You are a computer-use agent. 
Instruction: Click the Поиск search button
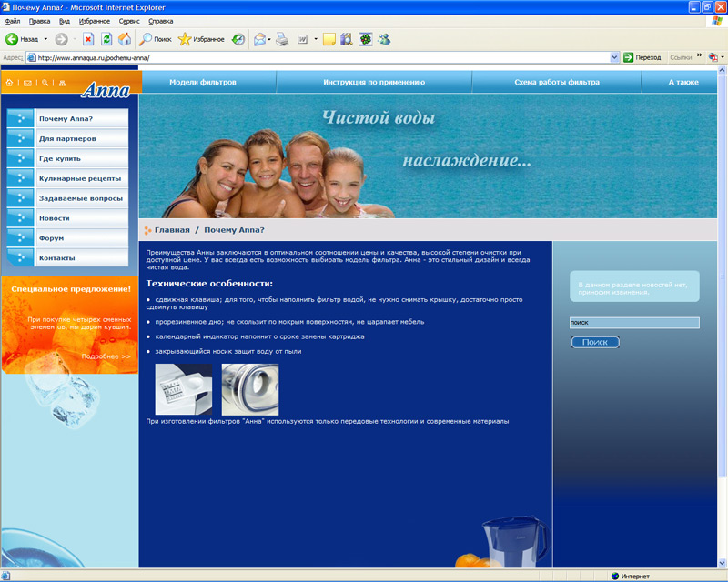tap(595, 342)
